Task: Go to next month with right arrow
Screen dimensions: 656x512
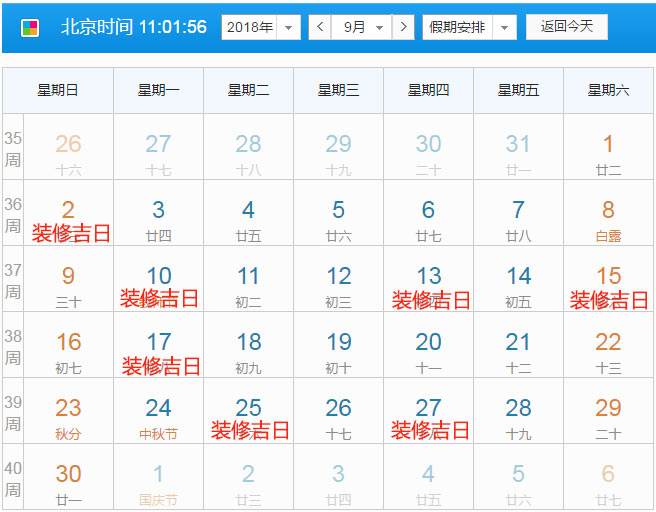Action: pos(402,27)
